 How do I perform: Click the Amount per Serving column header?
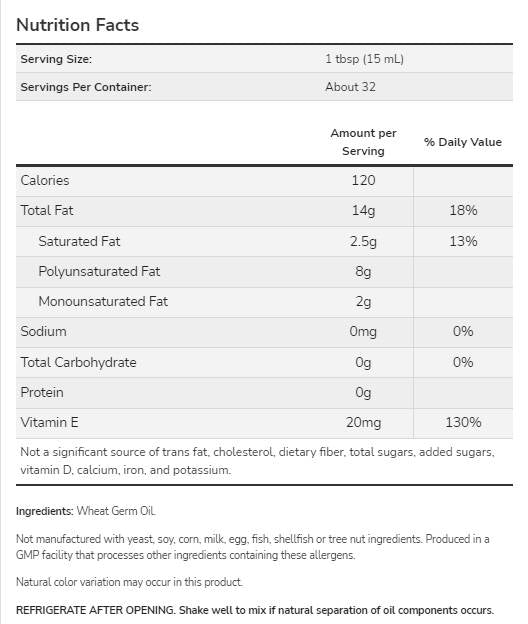point(363,142)
